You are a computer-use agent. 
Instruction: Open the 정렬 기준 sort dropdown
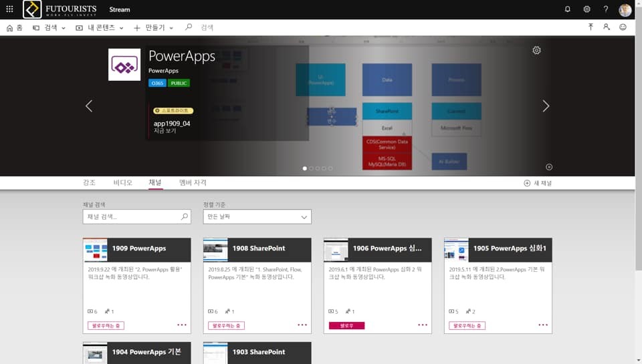coord(257,217)
